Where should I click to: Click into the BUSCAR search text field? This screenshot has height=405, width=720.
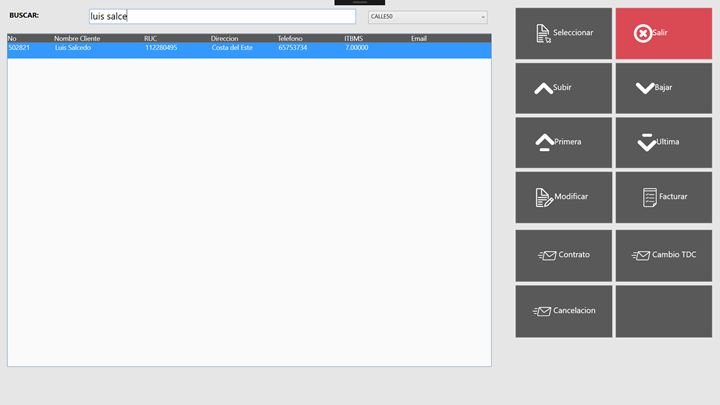[x=222, y=17]
